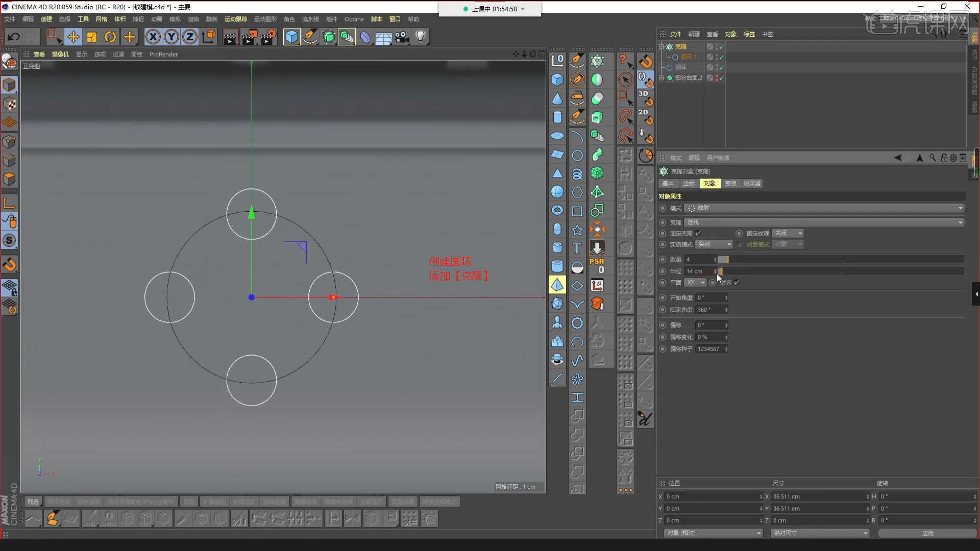Select the Text spline T icon
980x551 pixels.
coord(577,248)
